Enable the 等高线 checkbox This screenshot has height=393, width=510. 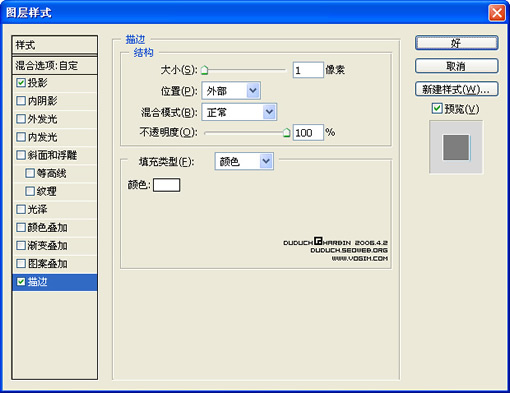point(30,173)
